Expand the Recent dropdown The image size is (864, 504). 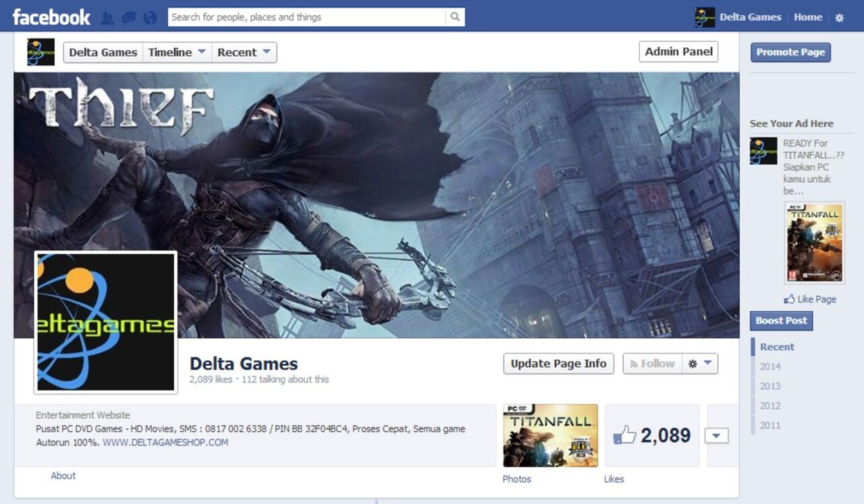244,52
